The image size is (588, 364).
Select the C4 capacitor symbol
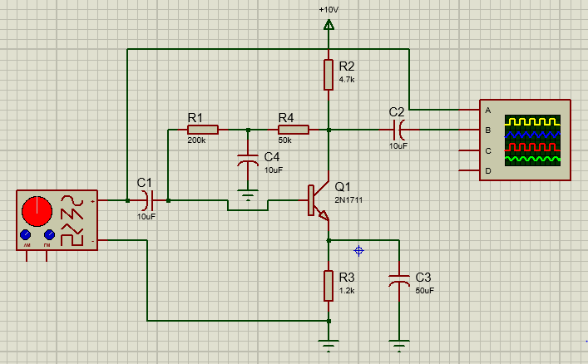pos(248,160)
